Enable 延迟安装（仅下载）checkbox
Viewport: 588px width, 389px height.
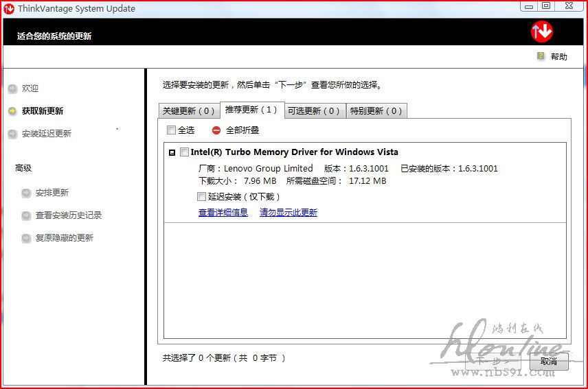tap(201, 197)
